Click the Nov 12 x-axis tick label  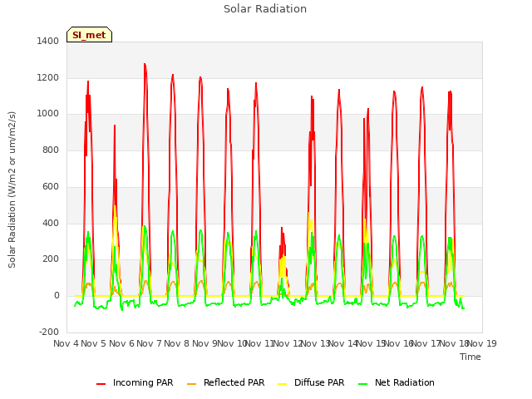tap(288, 343)
